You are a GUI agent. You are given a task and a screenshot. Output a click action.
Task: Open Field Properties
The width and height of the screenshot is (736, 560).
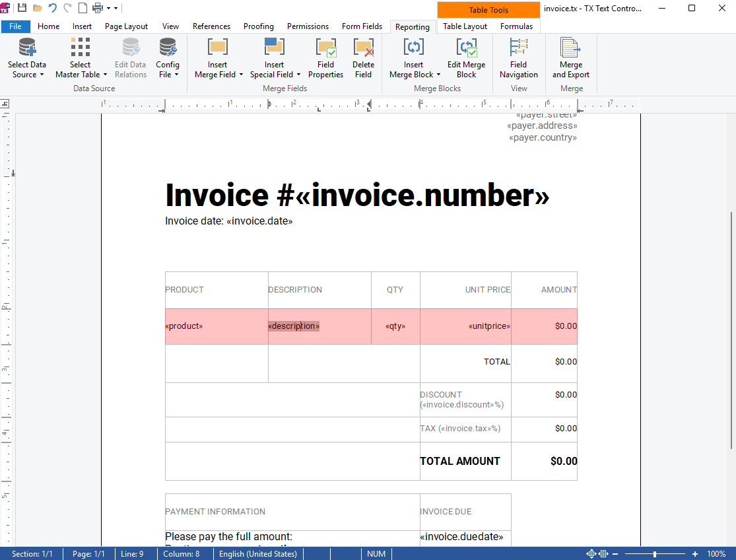325,57
